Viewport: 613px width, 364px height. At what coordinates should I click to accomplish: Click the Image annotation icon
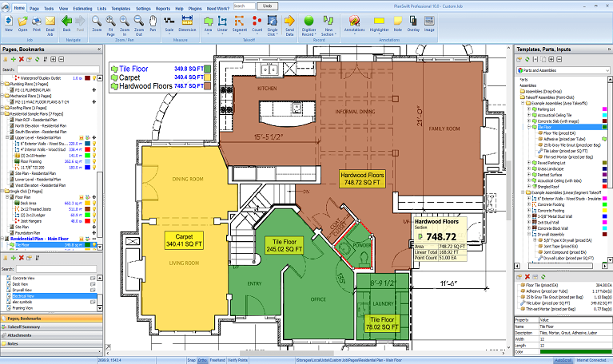429,23
